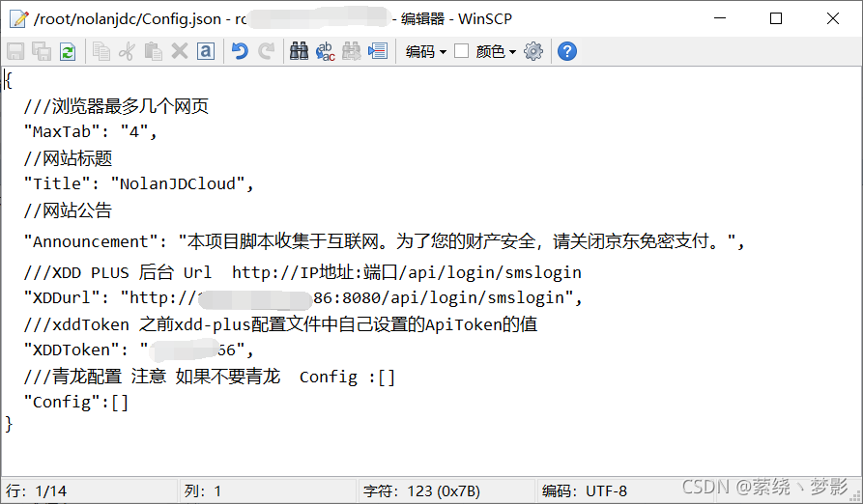The height and width of the screenshot is (504, 863).
Task: Open Replace with the ab/ac icon
Action: [326, 52]
